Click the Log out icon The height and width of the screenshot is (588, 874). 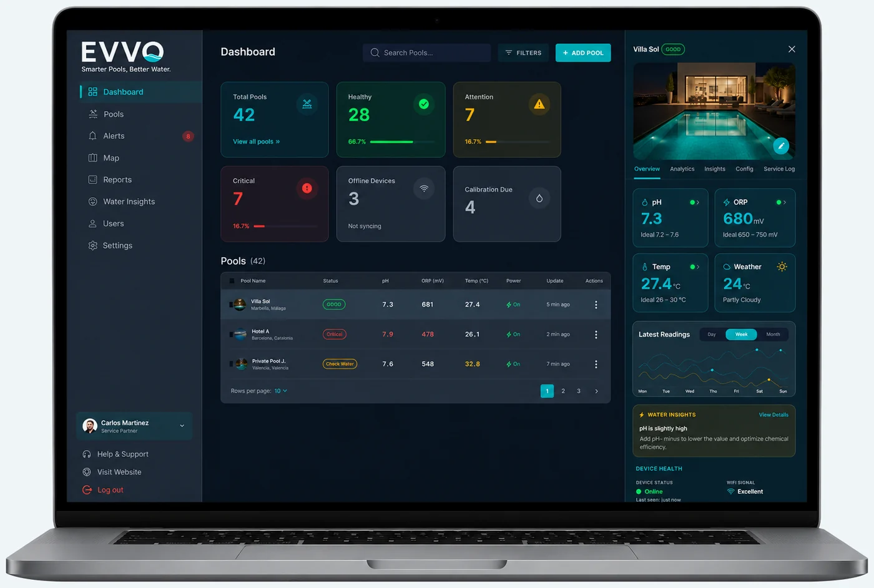(x=87, y=490)
